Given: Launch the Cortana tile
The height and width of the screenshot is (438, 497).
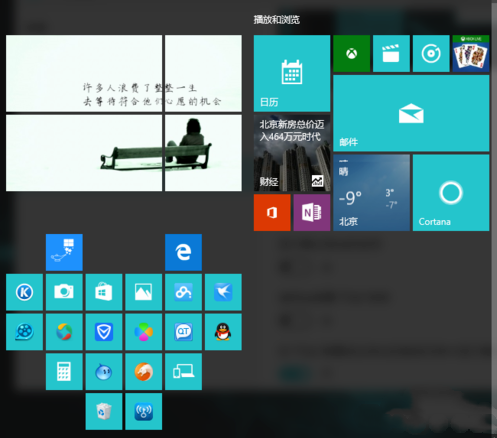Looking at the screenshot, I should pyautogui.click(x=451, y=193).
